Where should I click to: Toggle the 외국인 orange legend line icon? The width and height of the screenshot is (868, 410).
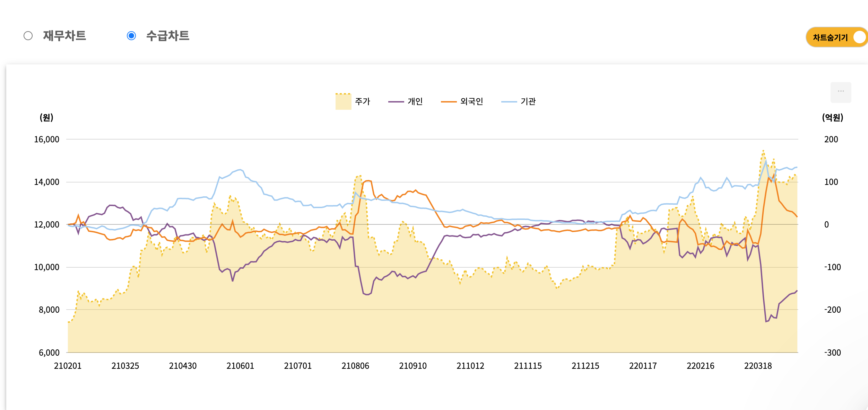coord(449,101)
